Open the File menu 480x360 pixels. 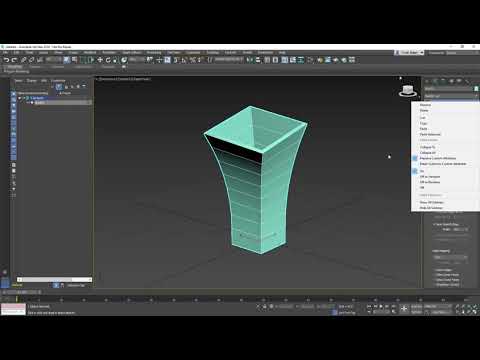(5, 52)
